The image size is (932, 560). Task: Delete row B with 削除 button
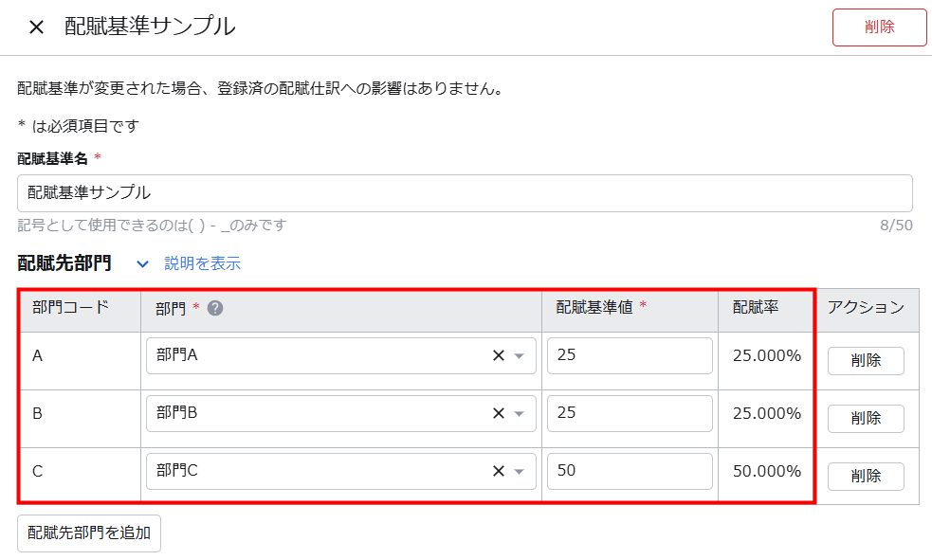click(865, 419)
